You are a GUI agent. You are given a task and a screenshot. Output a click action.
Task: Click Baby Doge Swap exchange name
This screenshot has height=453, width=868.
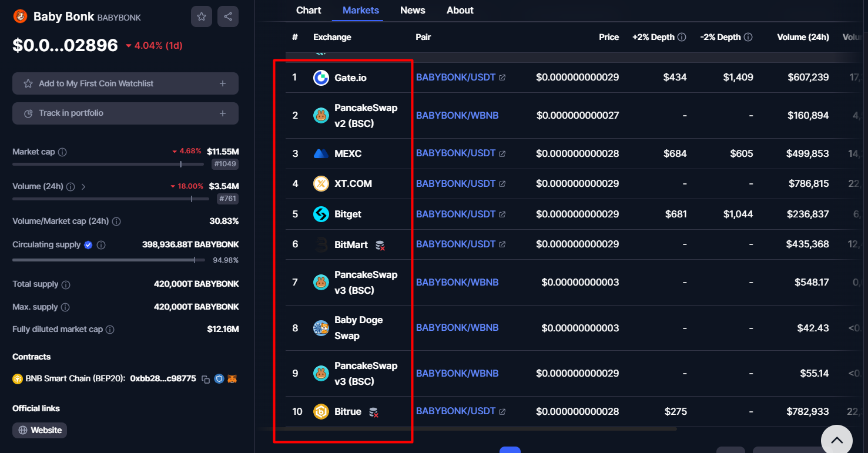click(x=358, y=328)
